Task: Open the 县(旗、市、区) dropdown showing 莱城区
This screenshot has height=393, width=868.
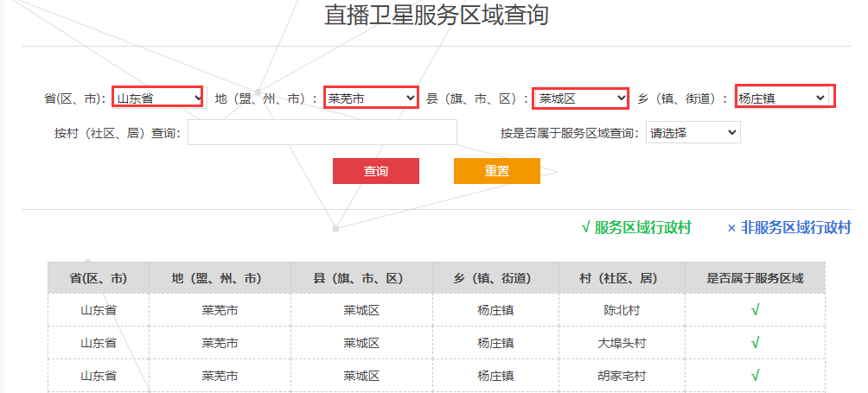Action: [x=581, y=98]
